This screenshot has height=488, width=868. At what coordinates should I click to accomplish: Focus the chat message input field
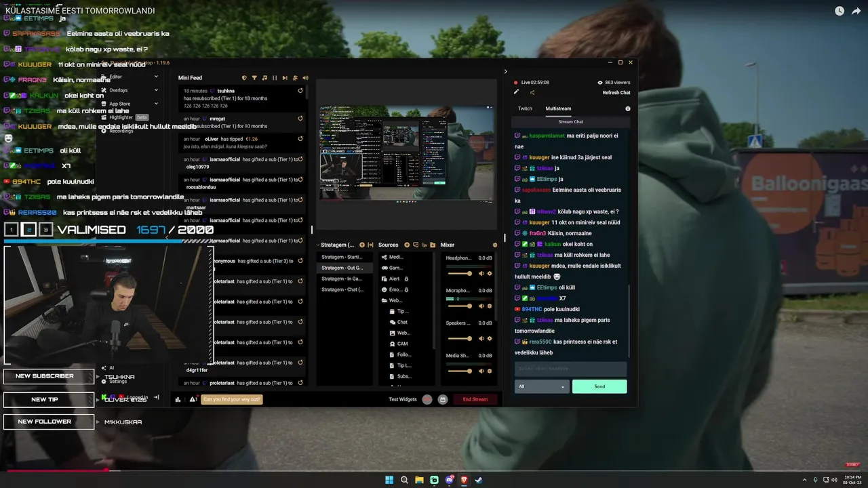571,369
